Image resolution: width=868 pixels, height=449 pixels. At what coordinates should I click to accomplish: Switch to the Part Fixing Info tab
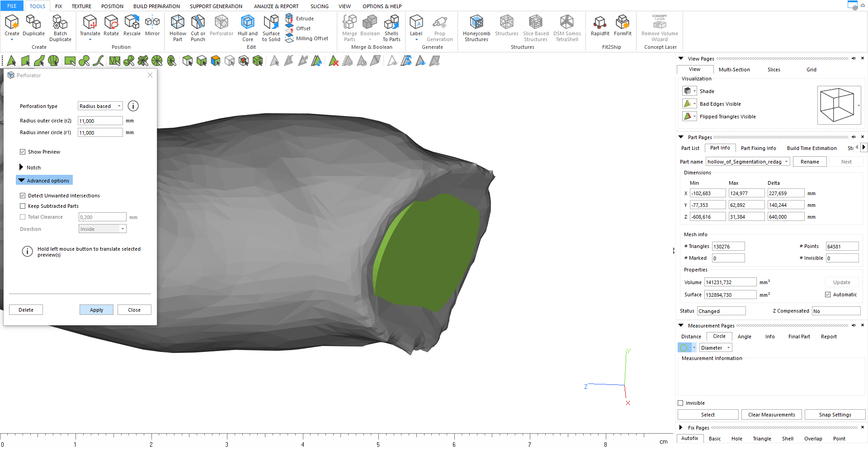click(758, 148)
